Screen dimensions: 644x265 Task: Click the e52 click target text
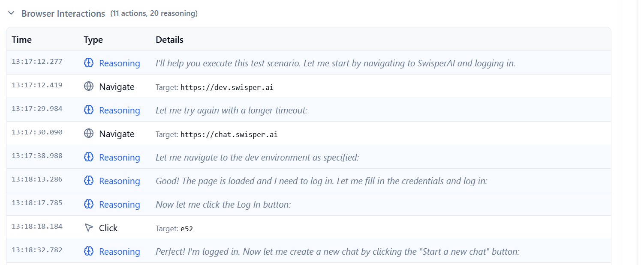187,229
